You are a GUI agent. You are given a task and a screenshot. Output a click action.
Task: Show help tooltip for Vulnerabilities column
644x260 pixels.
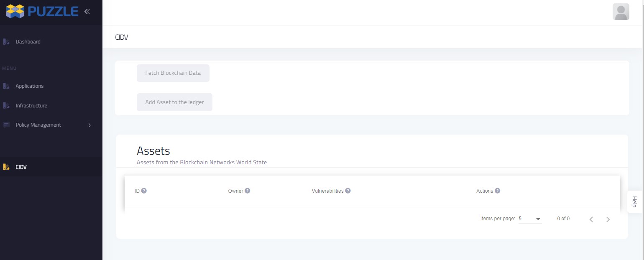[x=348, y=191]
